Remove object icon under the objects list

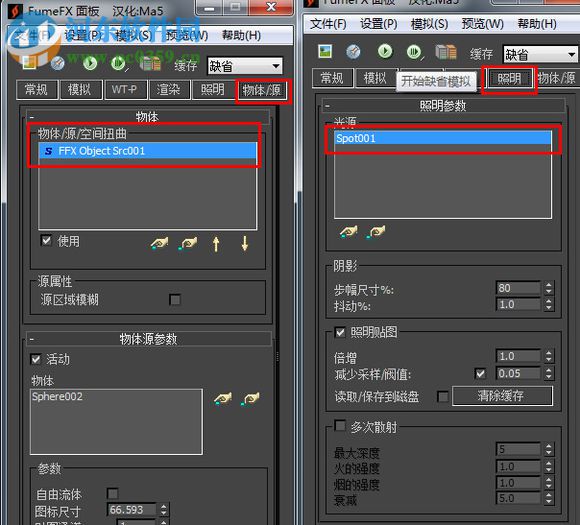(x=188, y=243)
